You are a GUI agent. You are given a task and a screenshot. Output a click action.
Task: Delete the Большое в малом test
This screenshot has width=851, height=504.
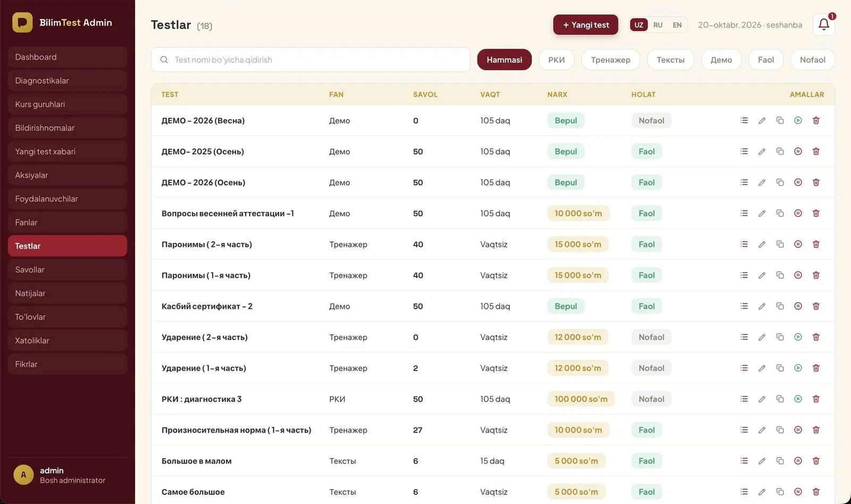click(816, 461)
